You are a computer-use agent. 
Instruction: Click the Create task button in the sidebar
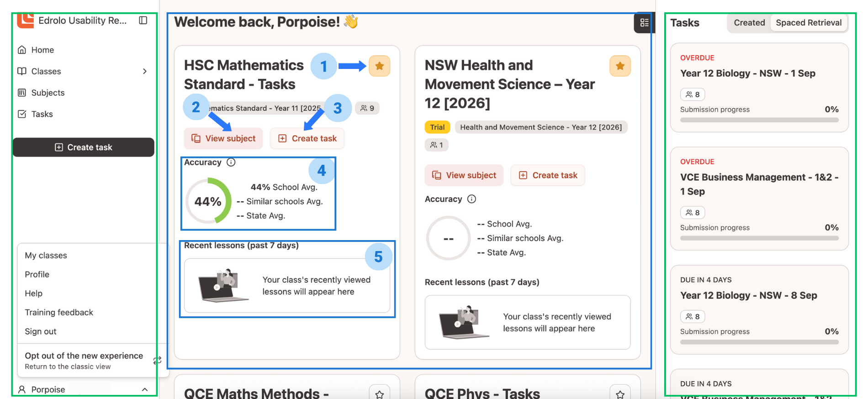84,147
